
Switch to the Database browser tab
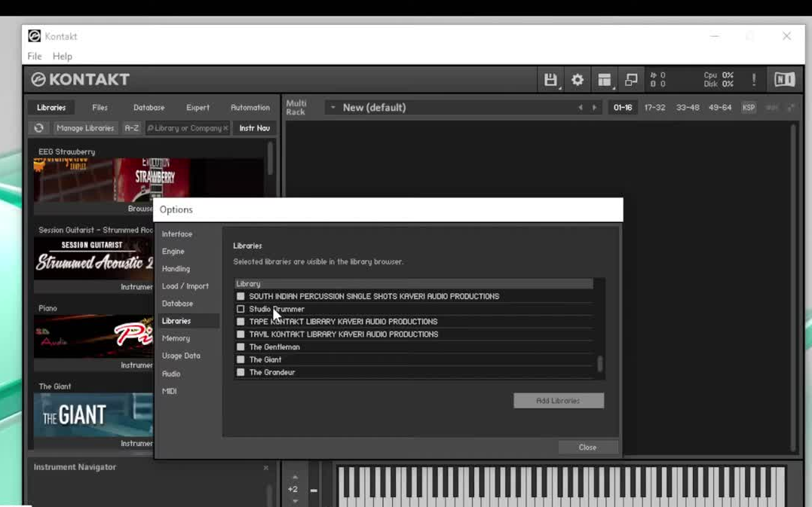click(x=149, y=108)
